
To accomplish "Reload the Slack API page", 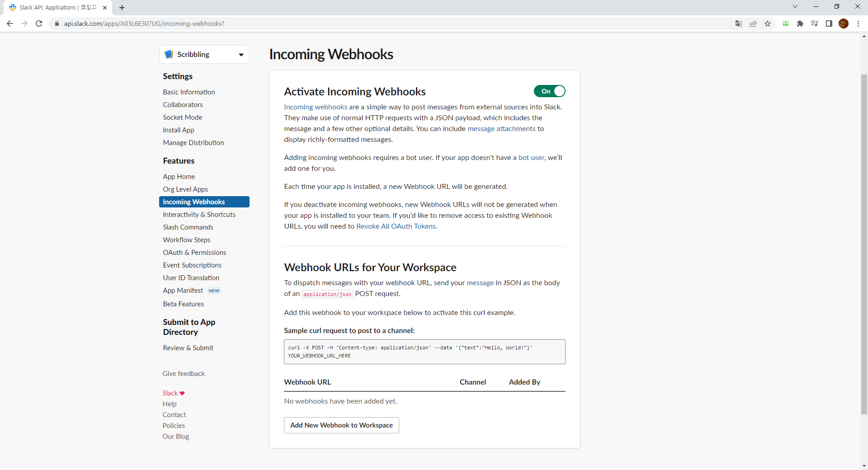I will tap(39, 23).
